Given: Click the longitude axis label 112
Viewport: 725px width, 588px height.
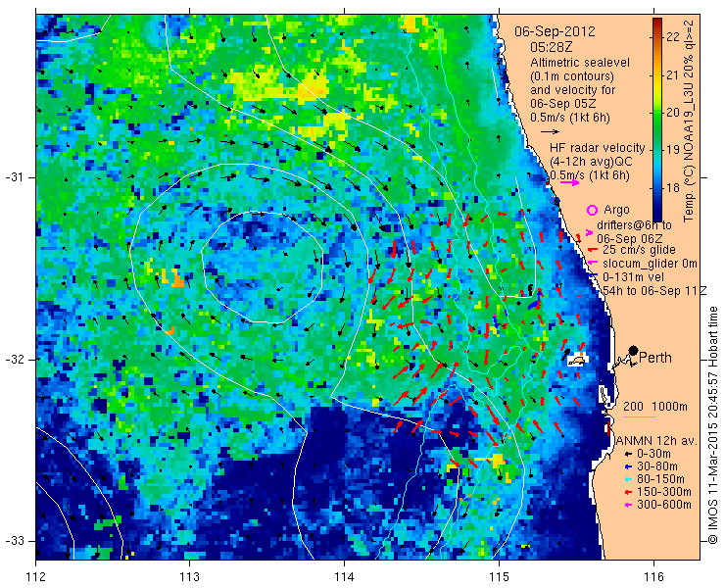Looking at the screenshot, I should point(36,577).
